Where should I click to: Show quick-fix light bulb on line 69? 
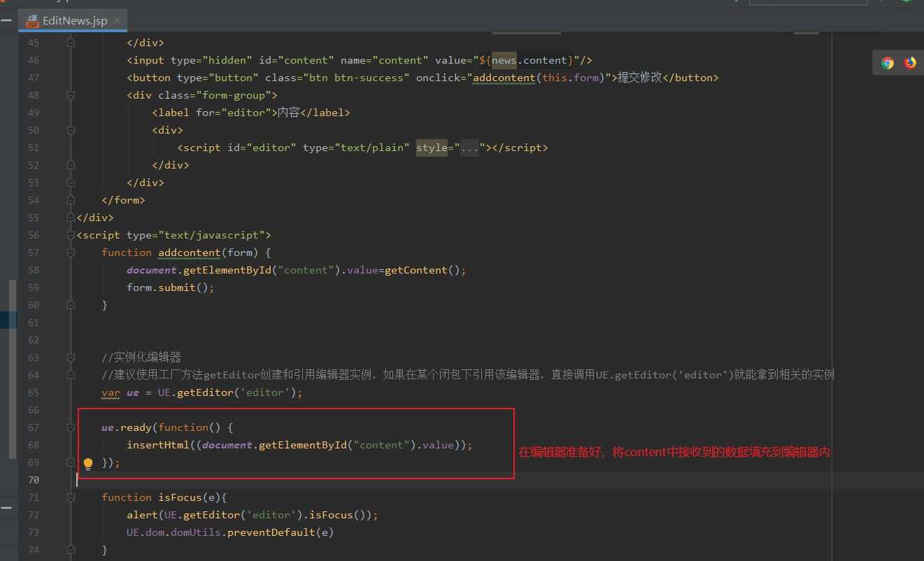(x=88, y=463)
